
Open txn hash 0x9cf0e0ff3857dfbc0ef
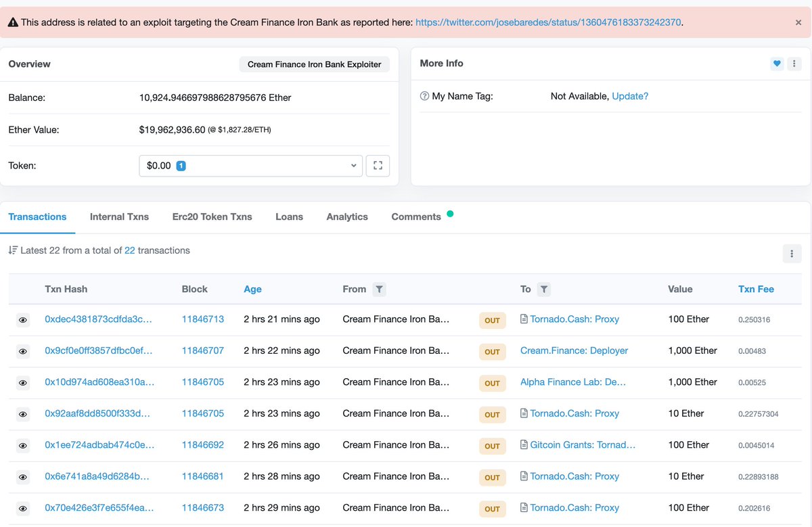point(99,350)
